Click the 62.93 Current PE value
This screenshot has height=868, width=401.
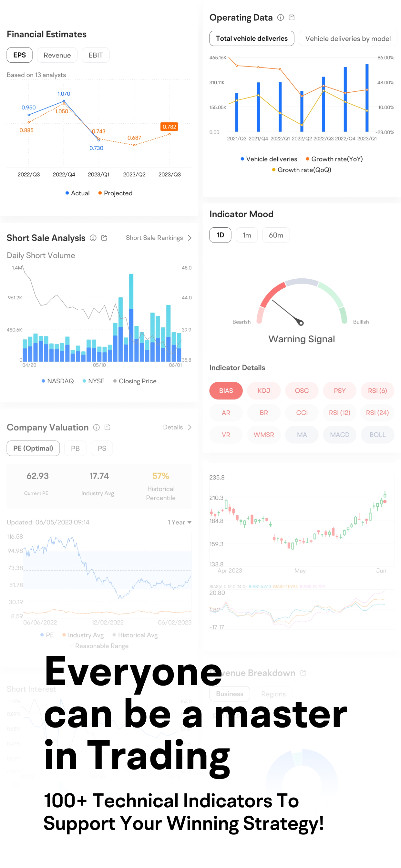[38, 476]
